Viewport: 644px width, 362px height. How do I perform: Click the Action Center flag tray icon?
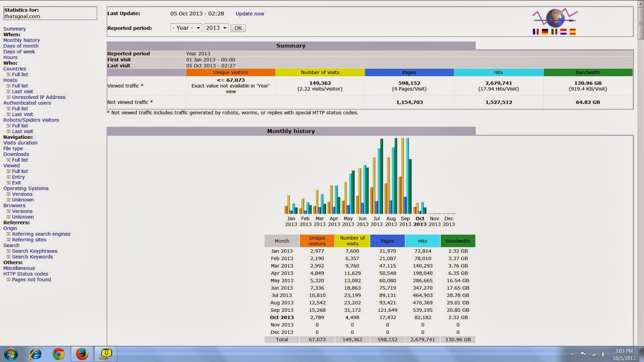coord(583,354)
